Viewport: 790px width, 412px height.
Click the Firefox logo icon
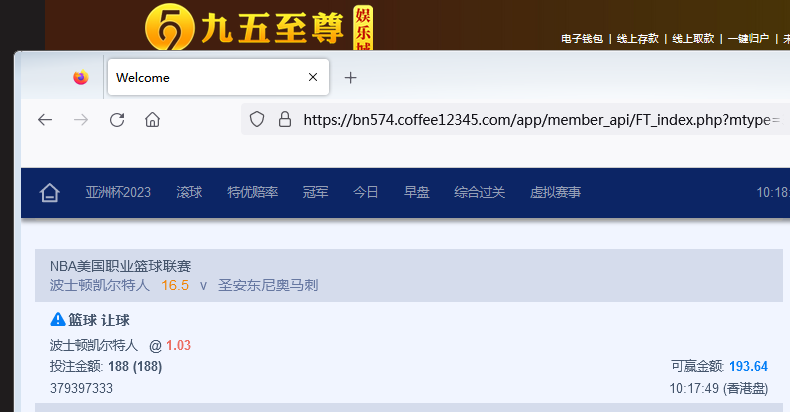point(81,78)
